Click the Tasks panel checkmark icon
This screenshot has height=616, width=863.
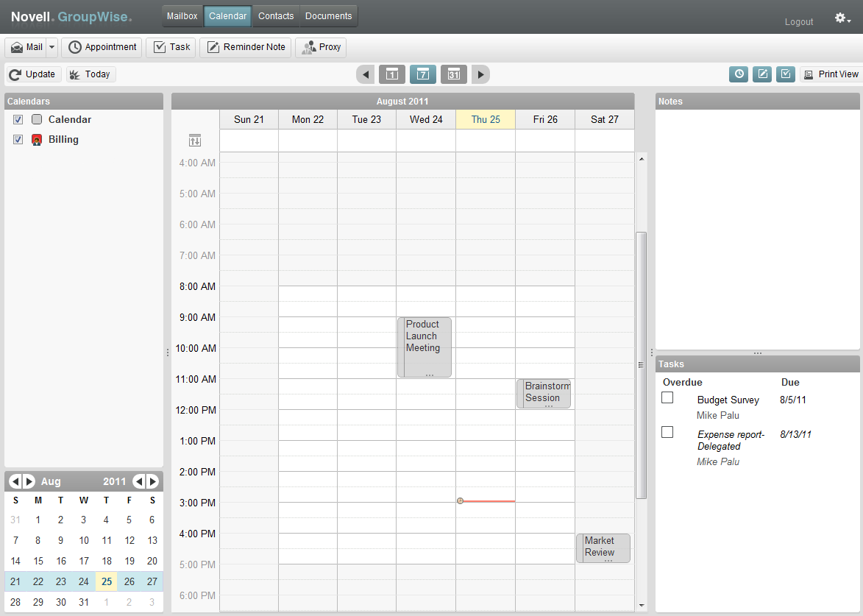[x=785, y=74]
